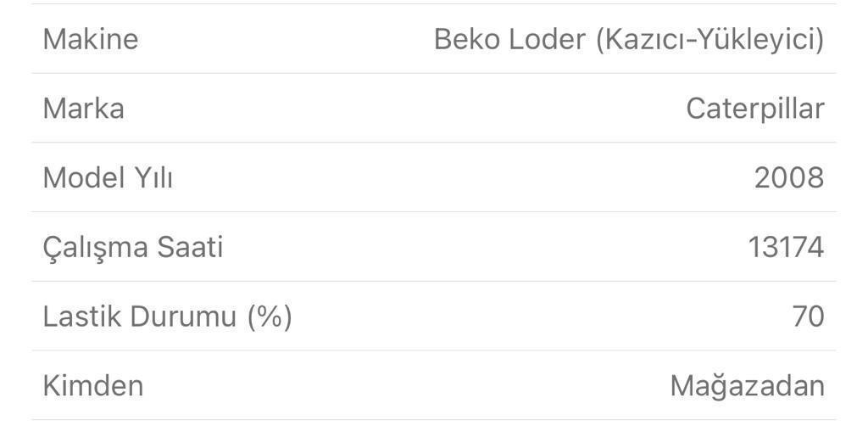Tap the Kimden detail row
Viewport: 868px width, 437px height.
pos(434,385)
